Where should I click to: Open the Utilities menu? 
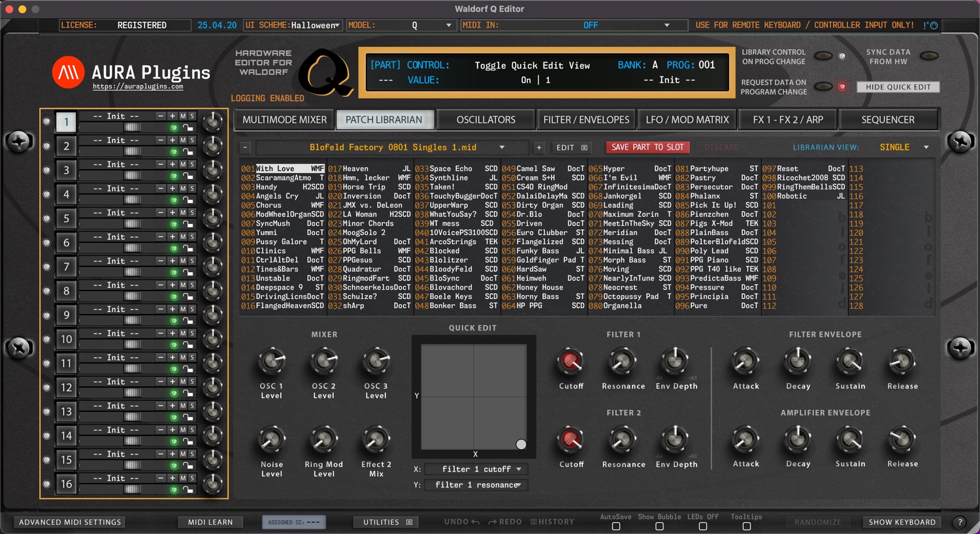[x=387, y=522]
